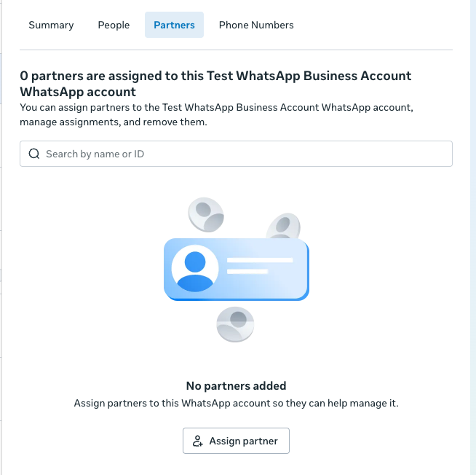Click the magnifying glass search icon
Screen dimensions: 476x475
click(33, 154)
